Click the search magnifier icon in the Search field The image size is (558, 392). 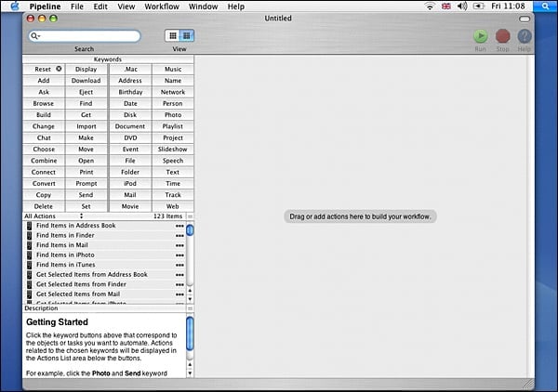click(35, 36)
